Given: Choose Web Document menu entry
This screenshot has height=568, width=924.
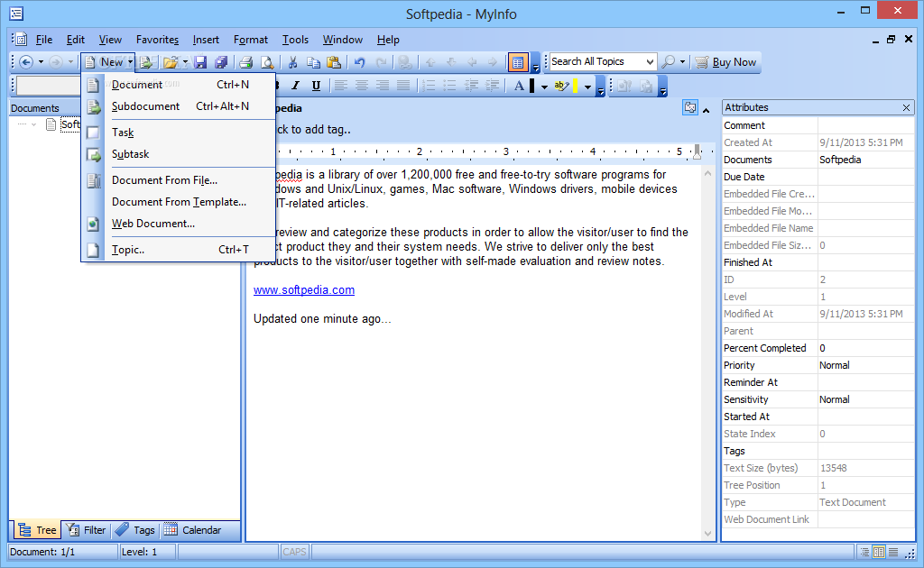Looking at the screenshot, I should tap(179, 224).
